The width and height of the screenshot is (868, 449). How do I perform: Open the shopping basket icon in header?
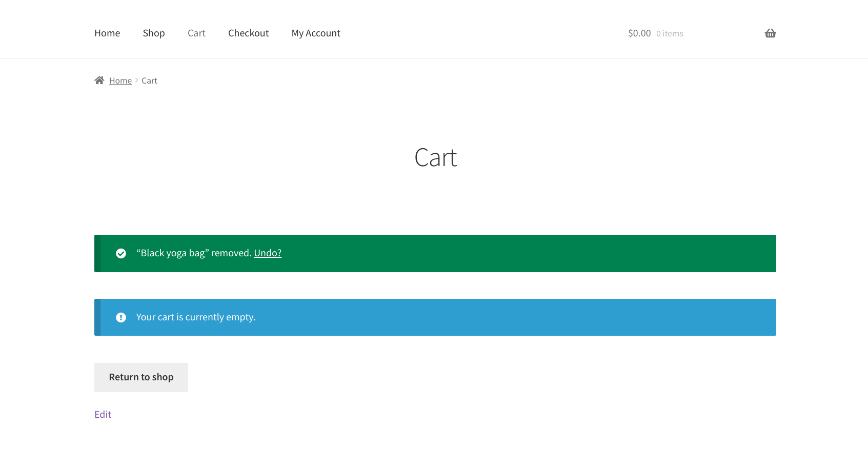tap(770, 33)
